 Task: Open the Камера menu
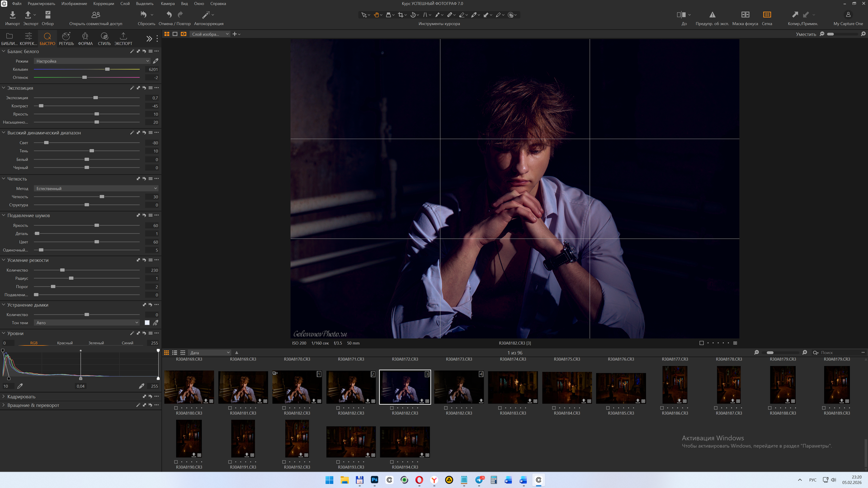tap(167, 4)
